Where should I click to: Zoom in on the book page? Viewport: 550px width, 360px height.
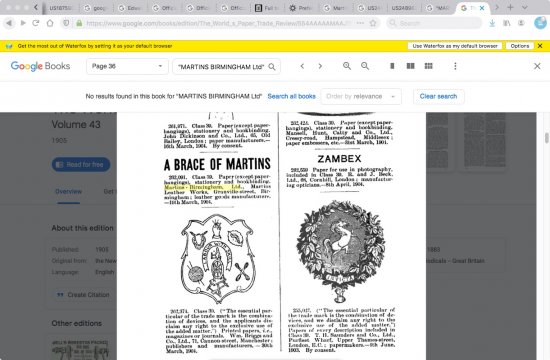(x=347, y=66)
